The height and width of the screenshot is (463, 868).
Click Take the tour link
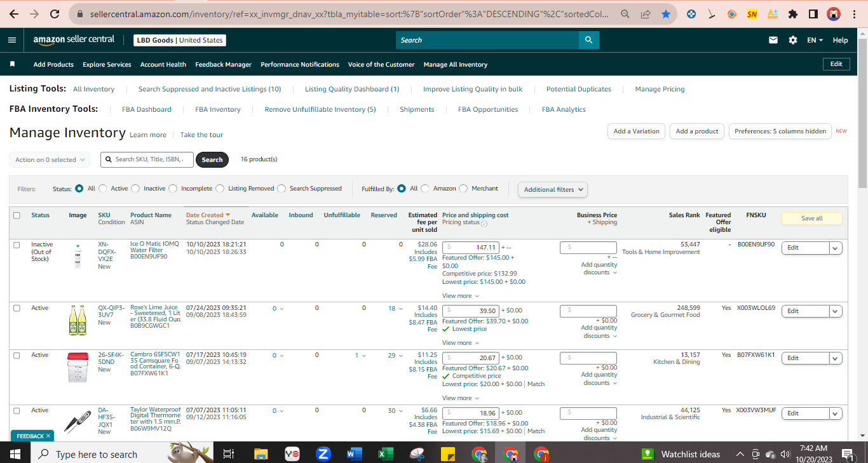click(201, 135)
